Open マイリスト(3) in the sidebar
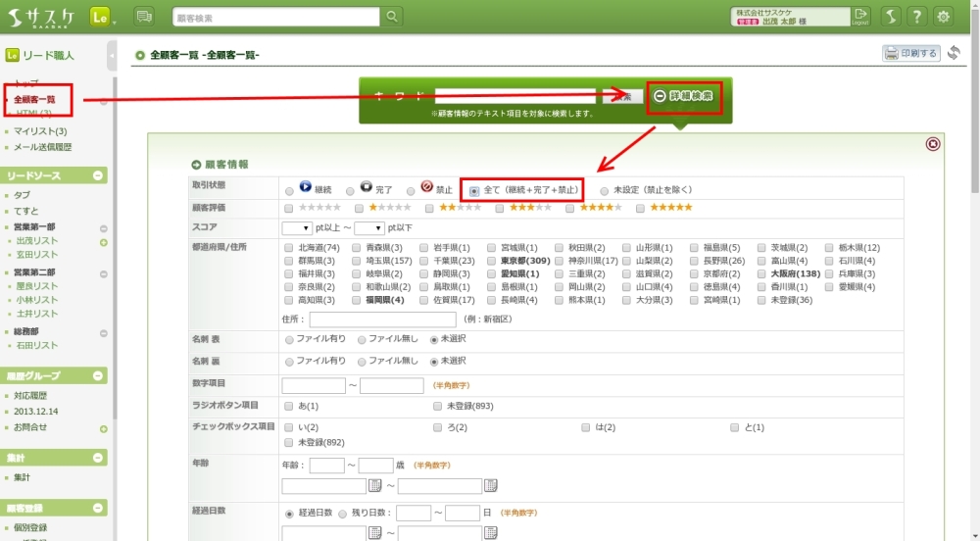The width and height of the screenshot is (980, 541). pos(40,131)
